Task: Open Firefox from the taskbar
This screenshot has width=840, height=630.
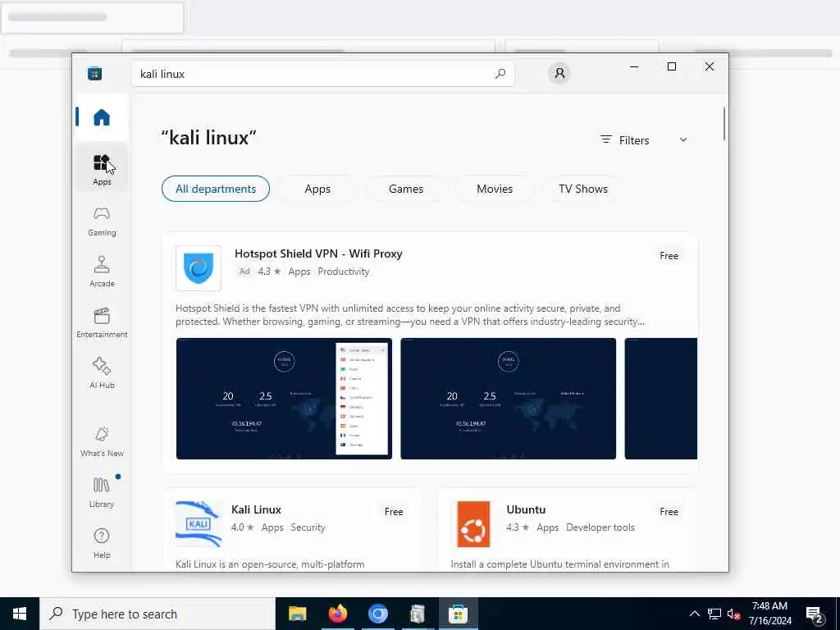Action: (337, 614)
